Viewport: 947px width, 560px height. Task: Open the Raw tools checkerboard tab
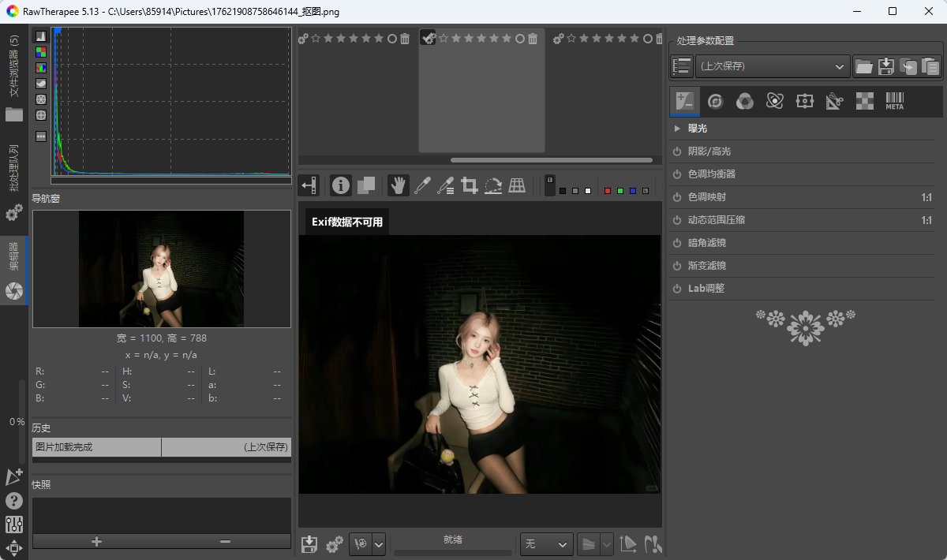(x=865, y=101)
